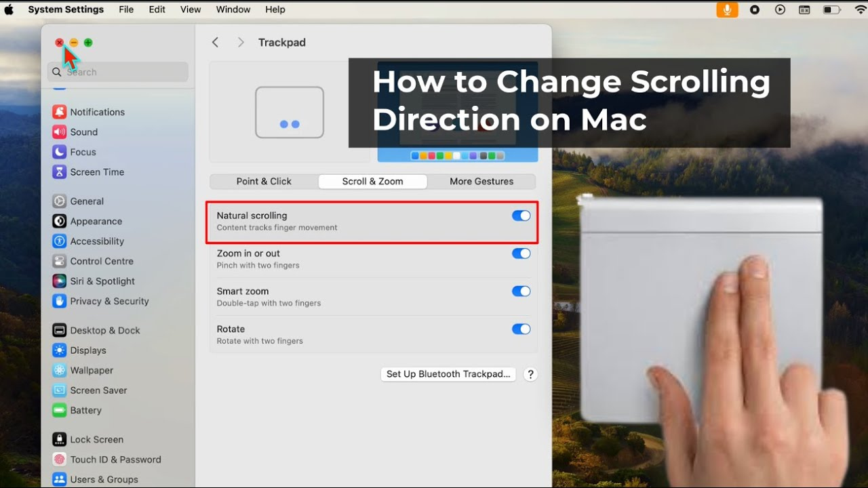
Task: Select the Focus moon icon
Action: 59,152
